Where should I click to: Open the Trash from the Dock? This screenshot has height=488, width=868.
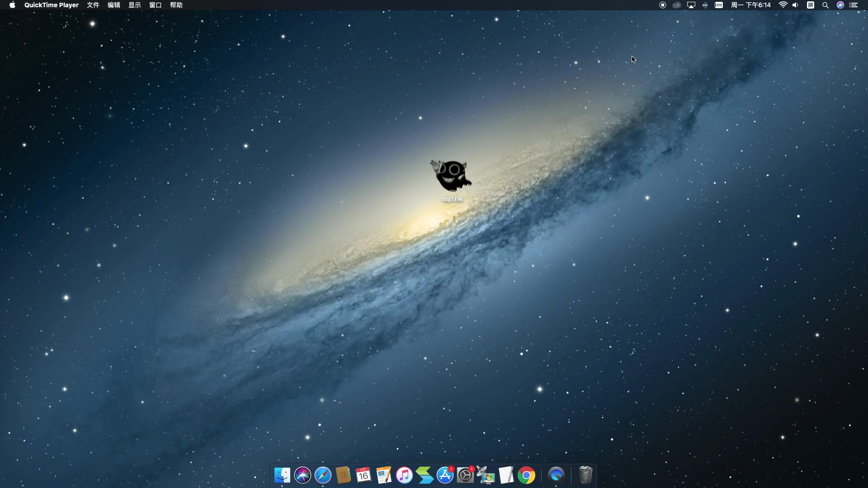pos(585,475)
